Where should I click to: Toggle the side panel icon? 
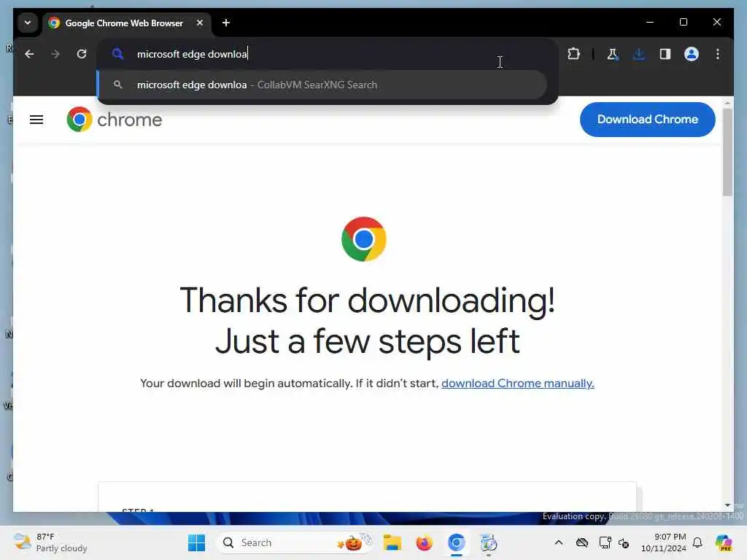[x=665, y=54]
